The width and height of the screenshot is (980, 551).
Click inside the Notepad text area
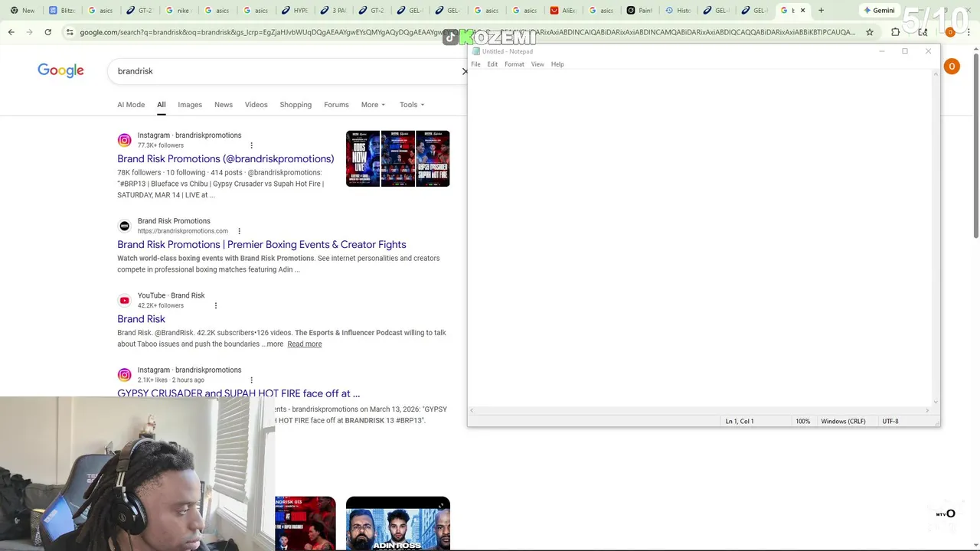[x=699, y=237]
